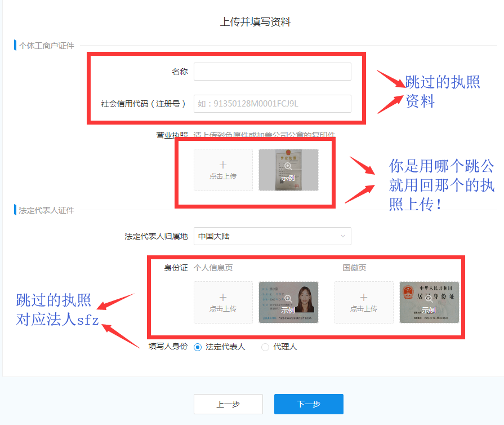Viewport: 504px width, 425px height.
Task: Click the 法定代表人证件 section heading
Action: click(46, 210)
